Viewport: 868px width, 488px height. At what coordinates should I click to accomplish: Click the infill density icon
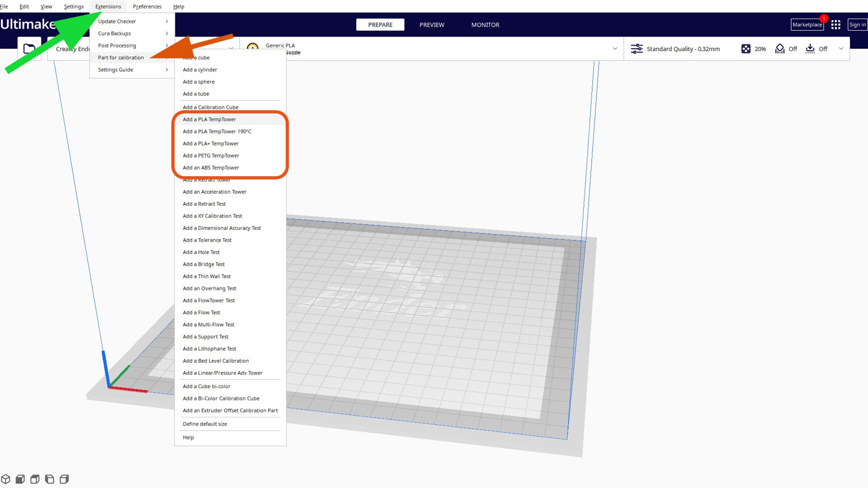click(746, 49)
